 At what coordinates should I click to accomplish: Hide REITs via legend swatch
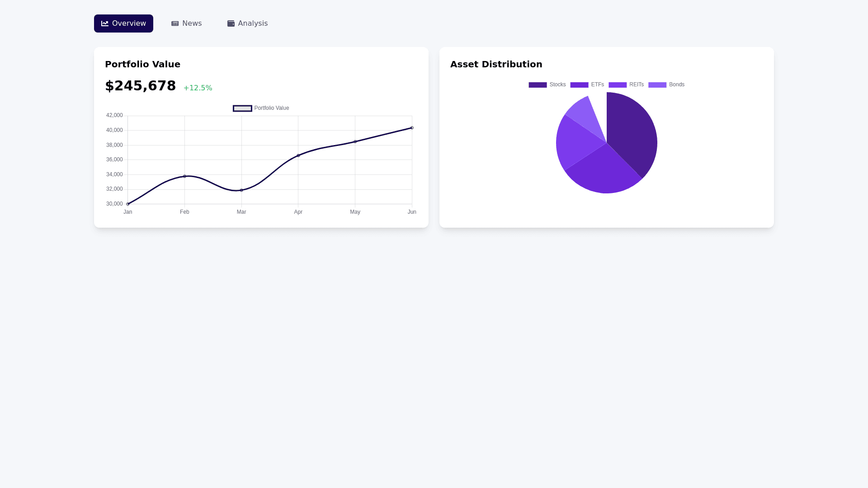point(617,85)
